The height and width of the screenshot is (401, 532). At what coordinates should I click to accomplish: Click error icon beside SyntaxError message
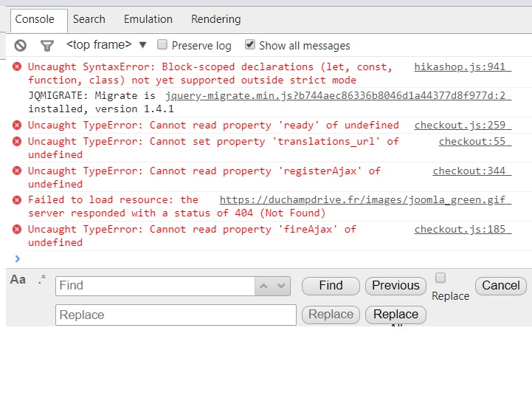pos(17,67)
